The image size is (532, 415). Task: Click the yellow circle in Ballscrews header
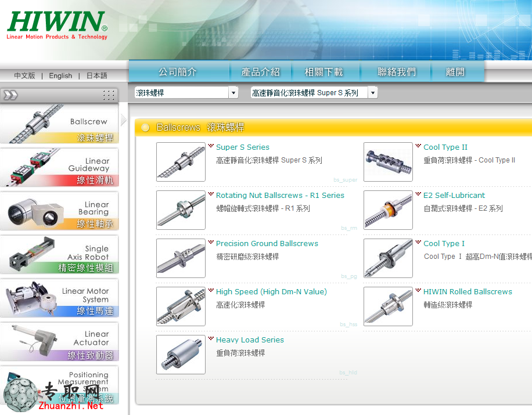click(x=146, y=128)
